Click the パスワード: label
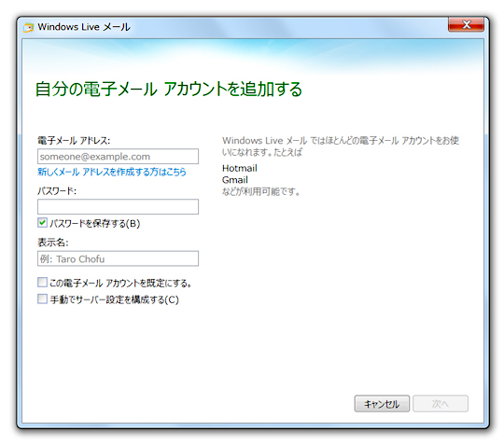 pyautogui.click(x=57, y=191)
